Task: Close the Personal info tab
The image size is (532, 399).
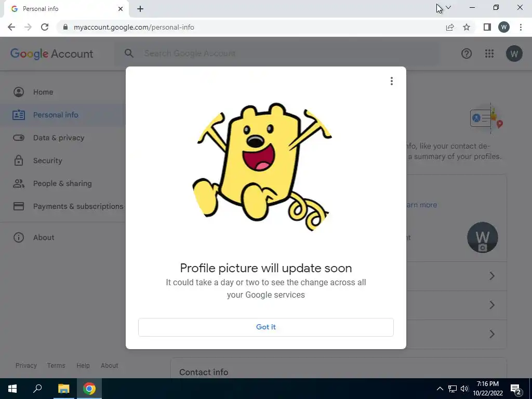Action: [121, 9]
